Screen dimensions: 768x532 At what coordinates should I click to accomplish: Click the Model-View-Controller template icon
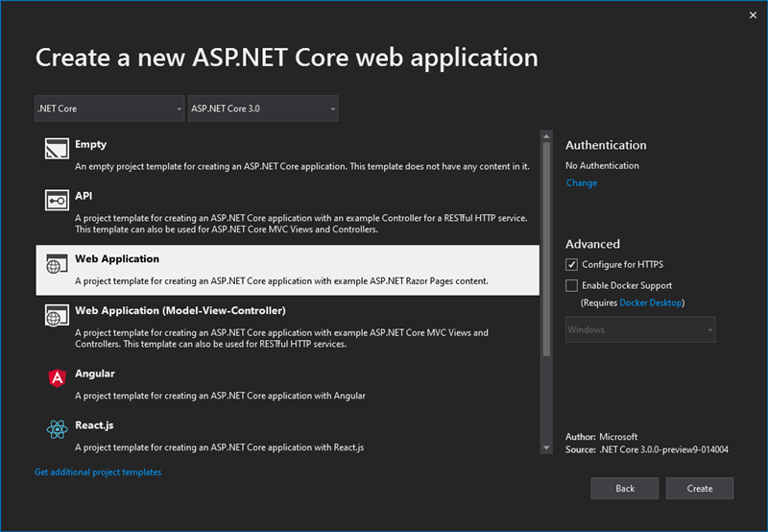coord(57,315)
